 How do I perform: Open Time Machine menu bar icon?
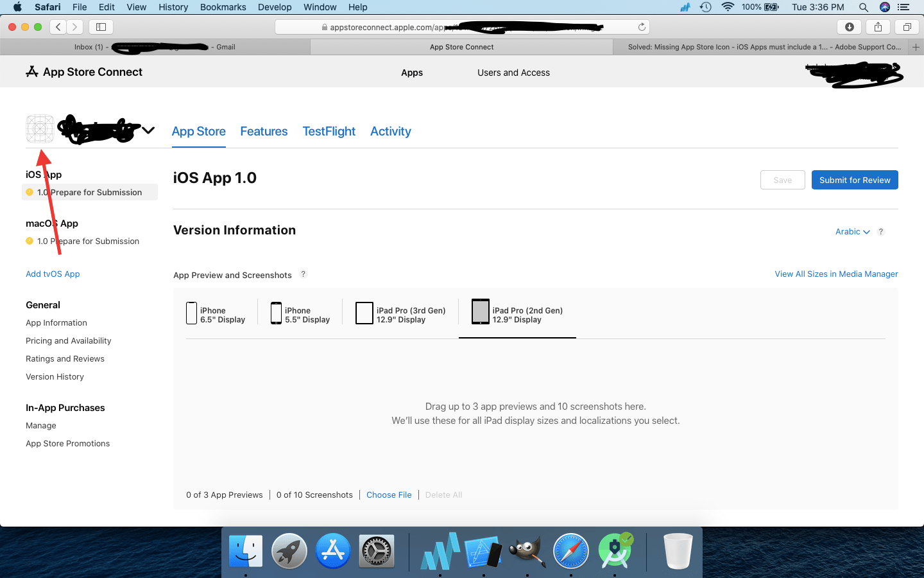pos(706,7)
